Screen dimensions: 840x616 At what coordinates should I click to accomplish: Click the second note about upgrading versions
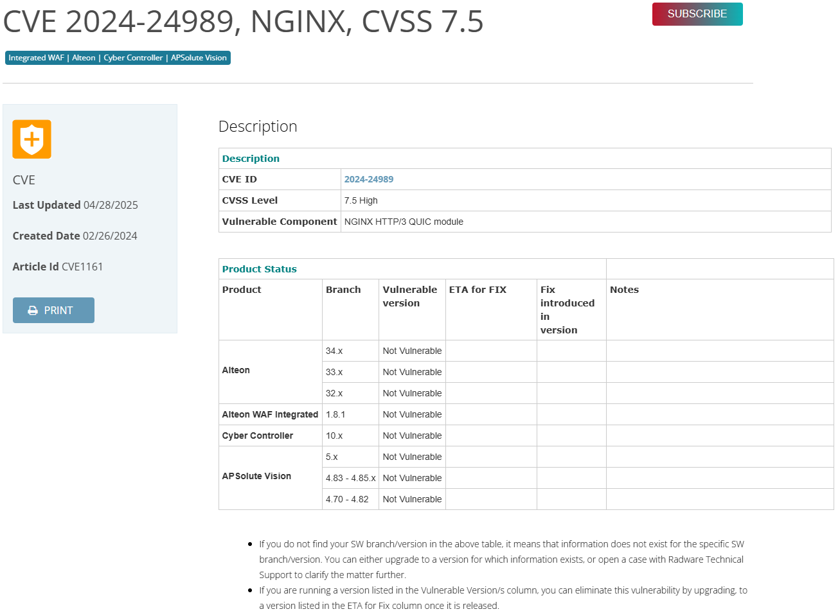pos(503,598)
